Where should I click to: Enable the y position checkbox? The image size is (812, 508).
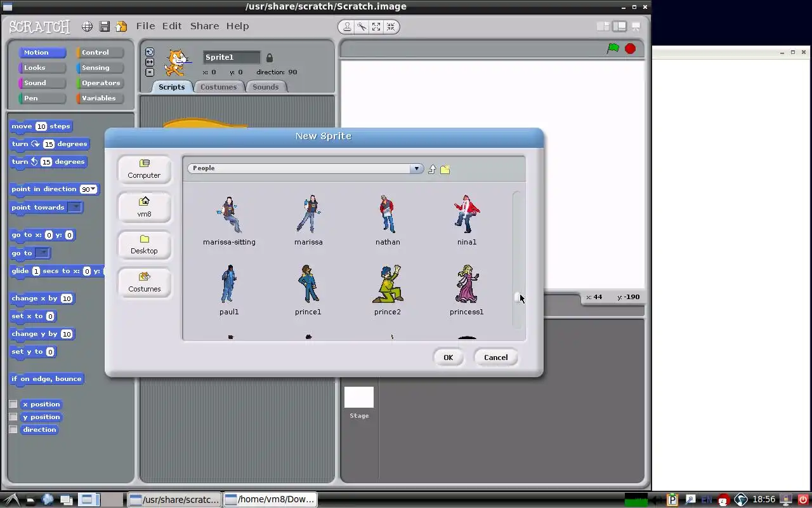coord(13,417)
